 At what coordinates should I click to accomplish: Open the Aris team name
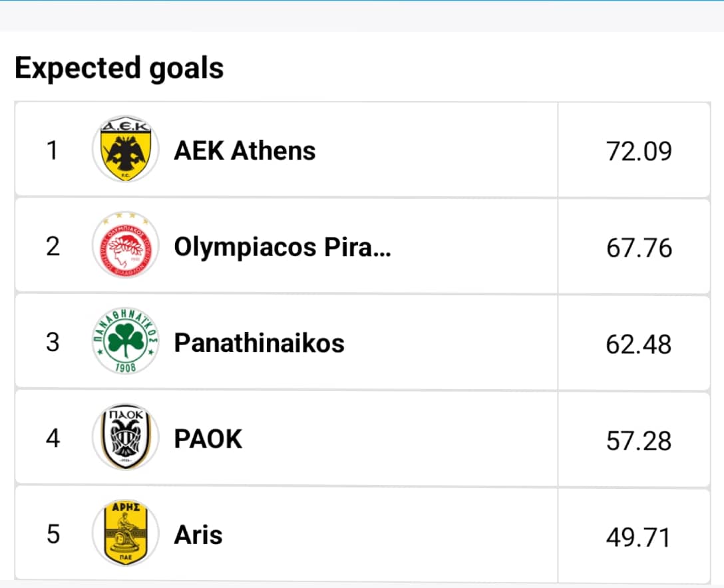(x=198, y=535)
